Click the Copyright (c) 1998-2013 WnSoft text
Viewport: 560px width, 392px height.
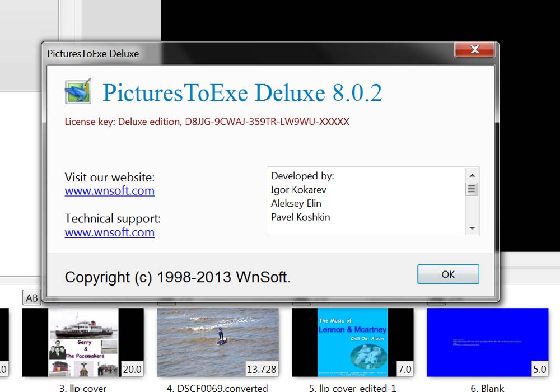pyautogui.click(x=178, y=277)
